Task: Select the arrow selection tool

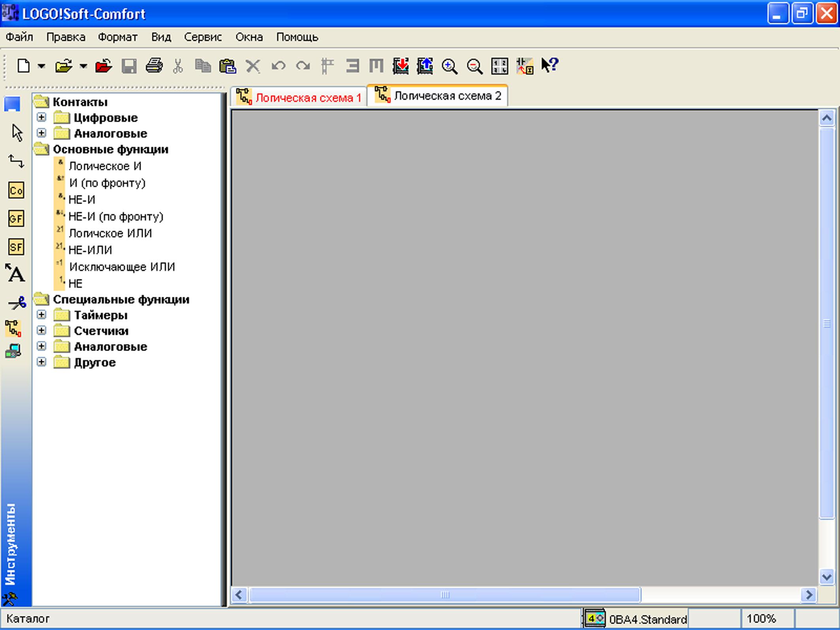Action: [x=17, y=133]
